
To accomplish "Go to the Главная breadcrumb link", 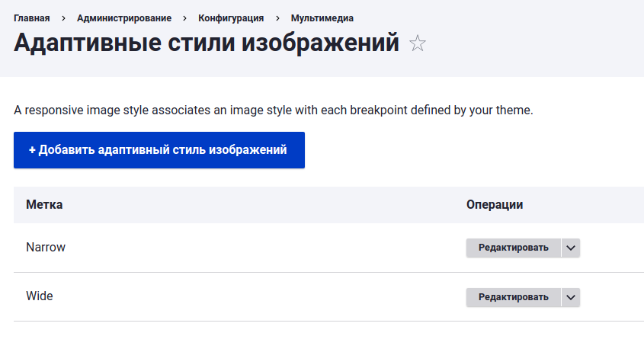I will pyautogui.click(x=31, y=18).
